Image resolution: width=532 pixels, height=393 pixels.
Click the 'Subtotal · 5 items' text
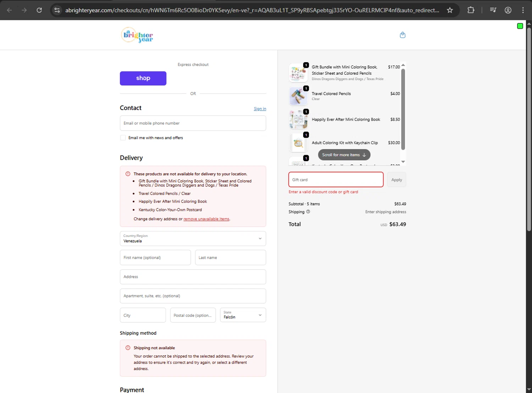pyautogui.click(x=304, y=204)
